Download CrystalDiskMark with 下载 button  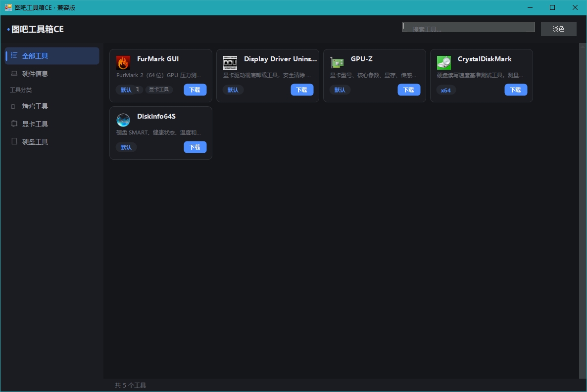[x=516, y=90]
